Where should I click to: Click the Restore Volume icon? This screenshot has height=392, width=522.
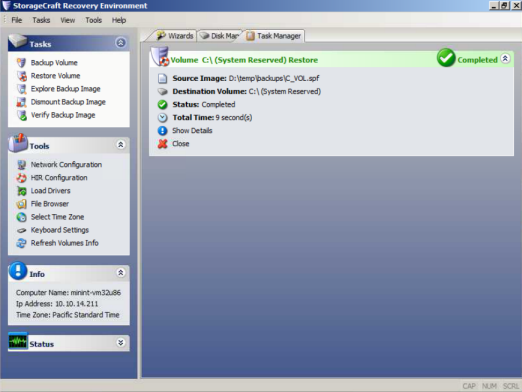coord(22,76)
